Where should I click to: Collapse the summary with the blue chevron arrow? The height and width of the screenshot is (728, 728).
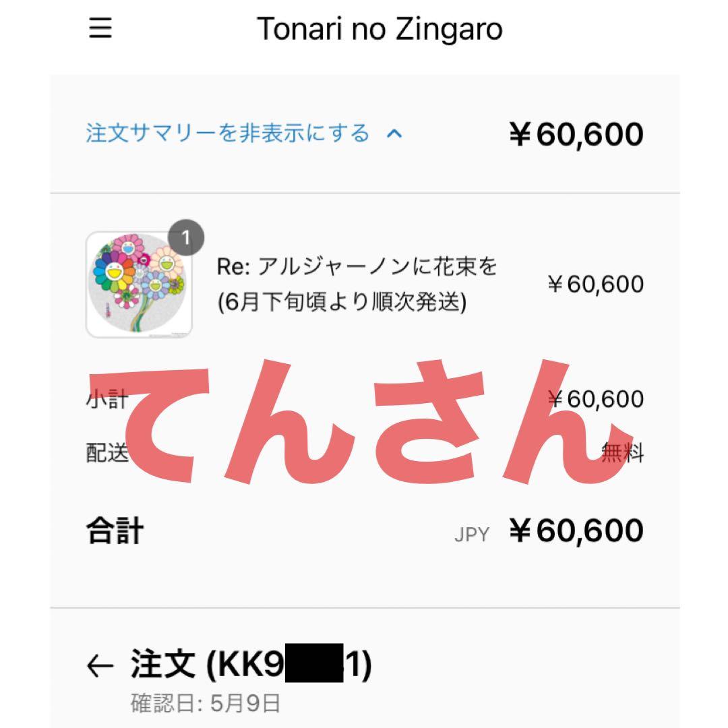(394, 133)
